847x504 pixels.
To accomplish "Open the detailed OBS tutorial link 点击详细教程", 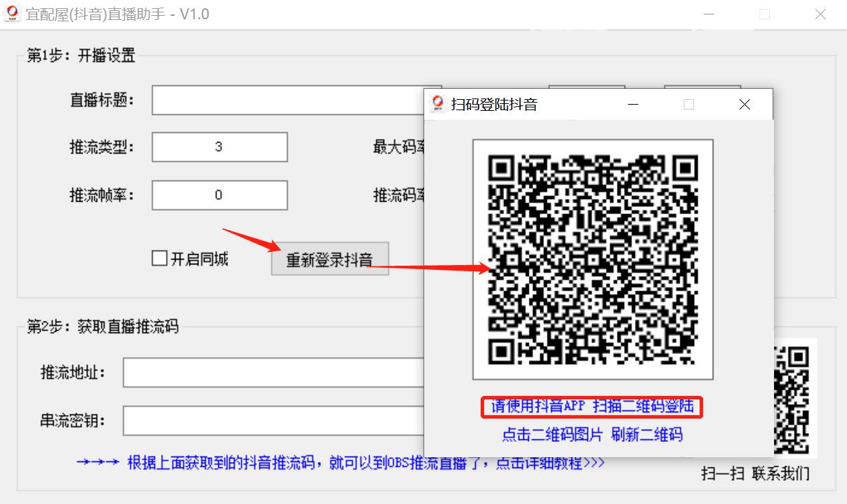I will click(x=550, y=463).
